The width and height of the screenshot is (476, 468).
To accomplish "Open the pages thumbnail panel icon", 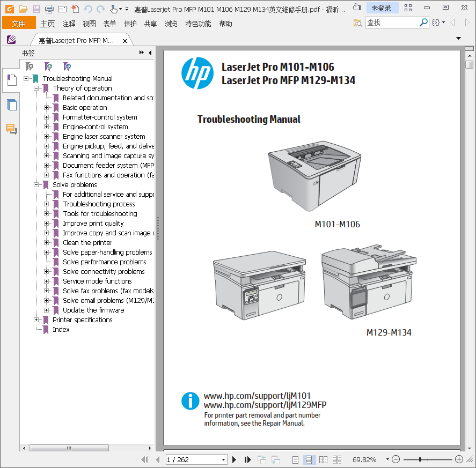I will point(11,105).
